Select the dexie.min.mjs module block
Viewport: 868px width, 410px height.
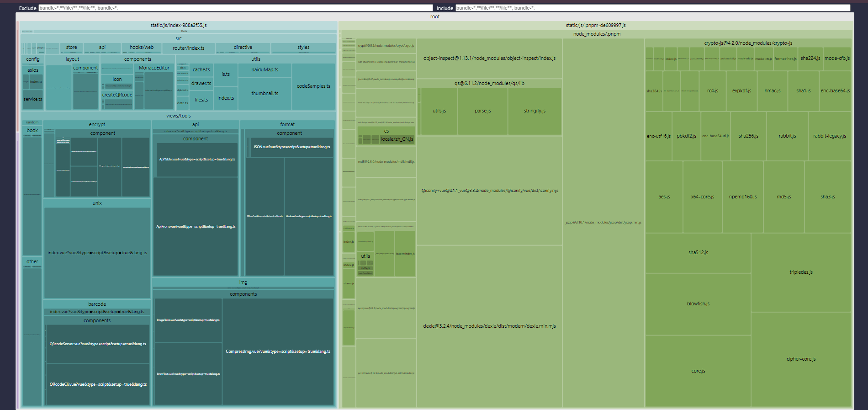pos(489,326)
